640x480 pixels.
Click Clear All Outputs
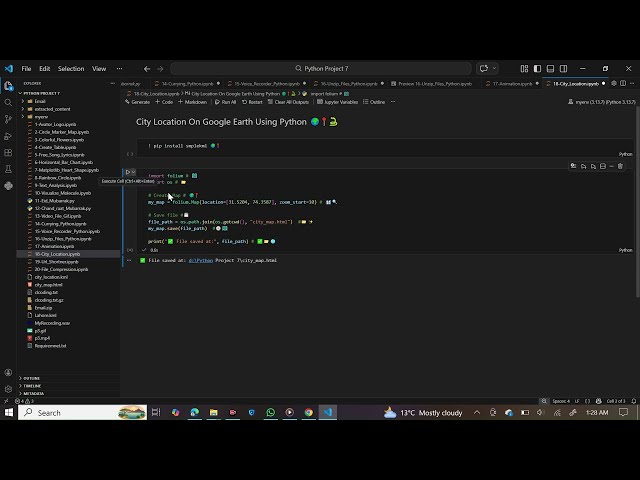tap(288, 102)
